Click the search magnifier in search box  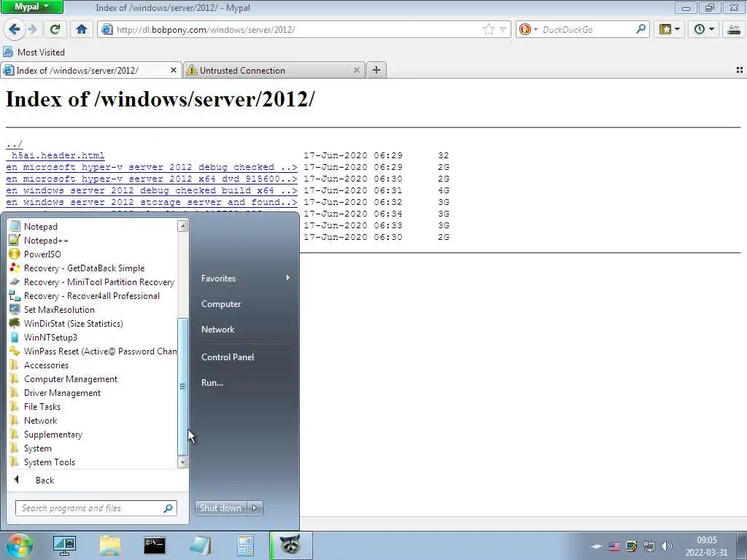640,29
